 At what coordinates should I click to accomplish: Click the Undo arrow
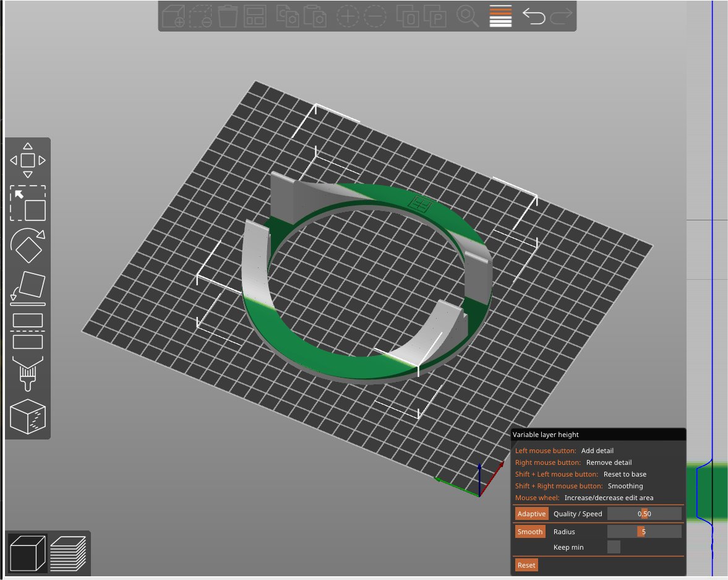[533, 16]
